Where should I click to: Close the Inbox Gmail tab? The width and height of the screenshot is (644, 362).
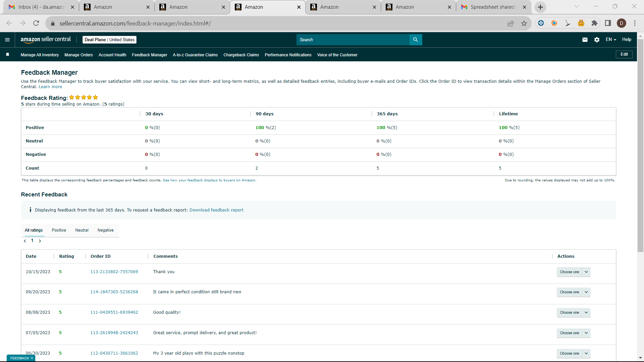click(72, 7)
